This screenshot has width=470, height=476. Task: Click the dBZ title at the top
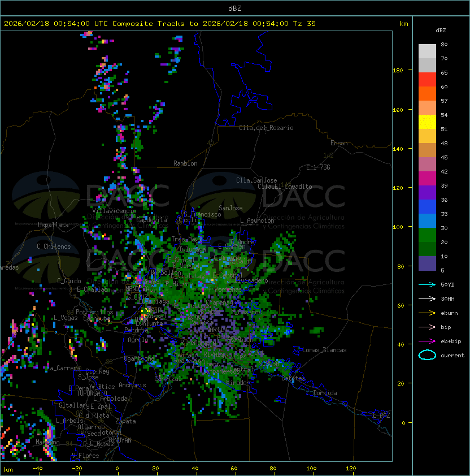[x=235, y=8]
